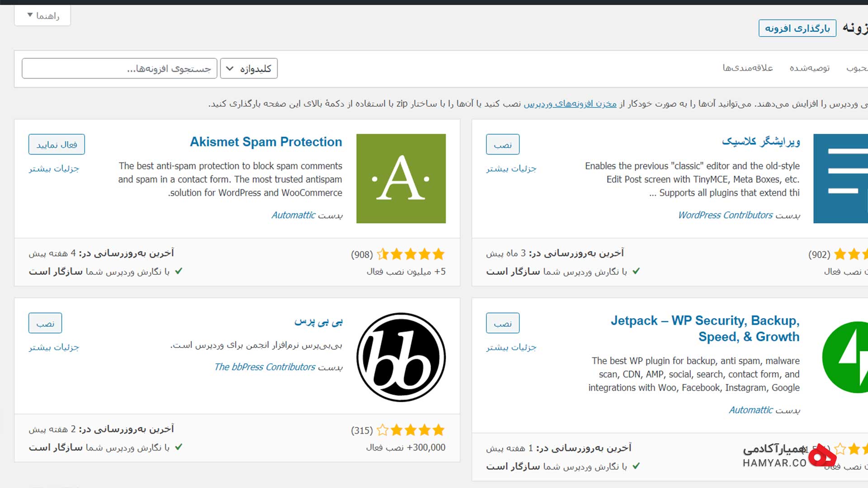The height and width of the screenshot is (488, 868).
Task: Click the (908) rating count for Akismet
Action: pyautogui.click(x=362, y=254)
